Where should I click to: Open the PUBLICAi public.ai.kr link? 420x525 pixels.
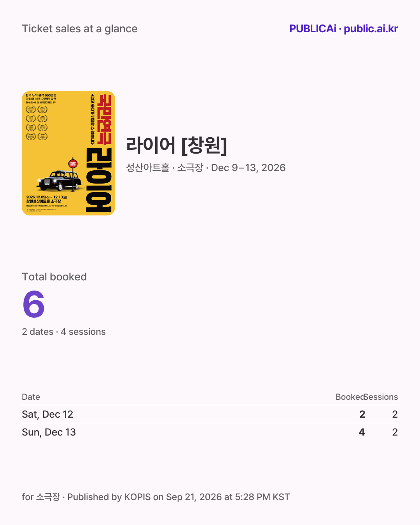click(343, 29)
